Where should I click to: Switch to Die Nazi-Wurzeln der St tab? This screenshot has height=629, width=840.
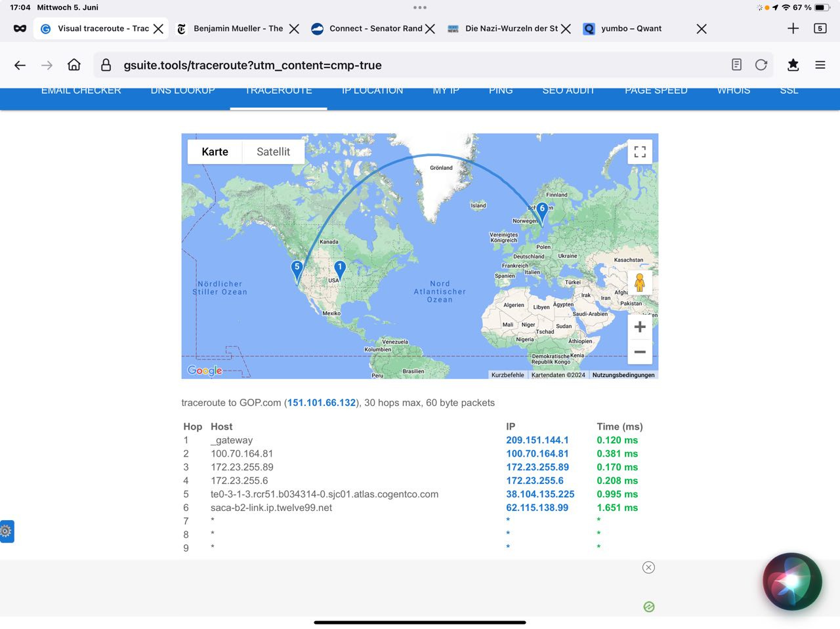click(x=509, y=29)
